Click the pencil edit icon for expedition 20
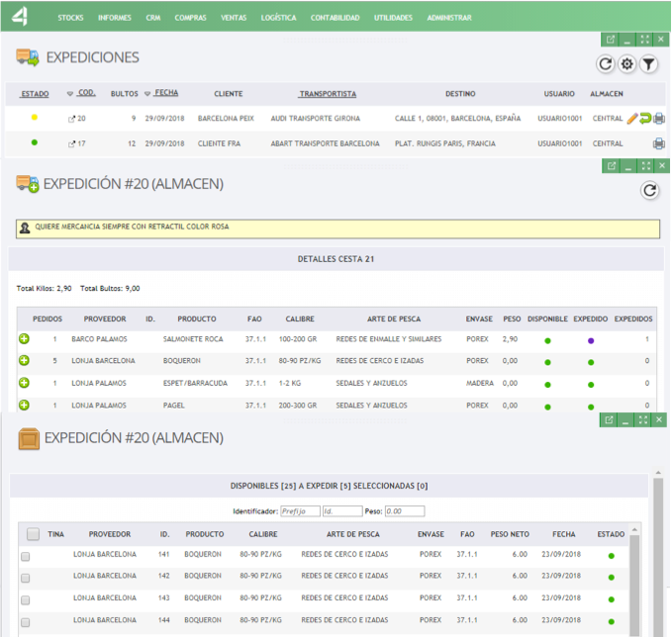The image size is (672, 637). [632, 119]
